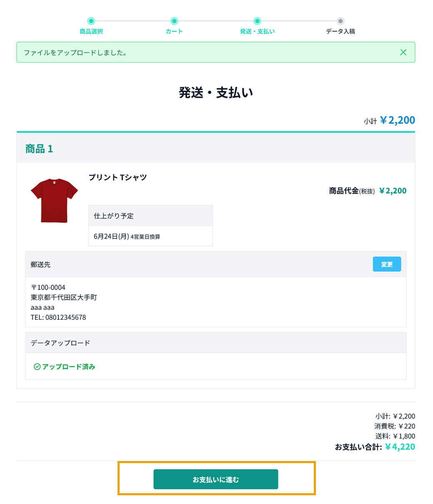Click the プリント Tシャツ product title

coord(118,177)
